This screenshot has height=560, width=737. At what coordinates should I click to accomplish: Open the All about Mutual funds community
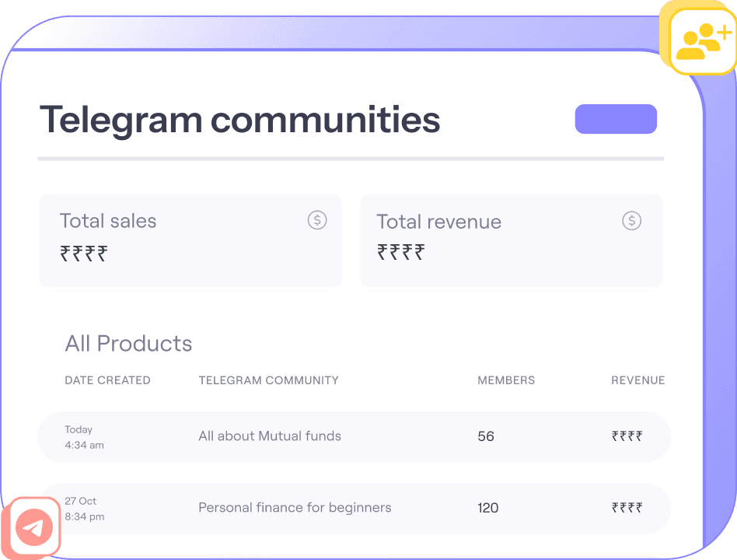270,436
